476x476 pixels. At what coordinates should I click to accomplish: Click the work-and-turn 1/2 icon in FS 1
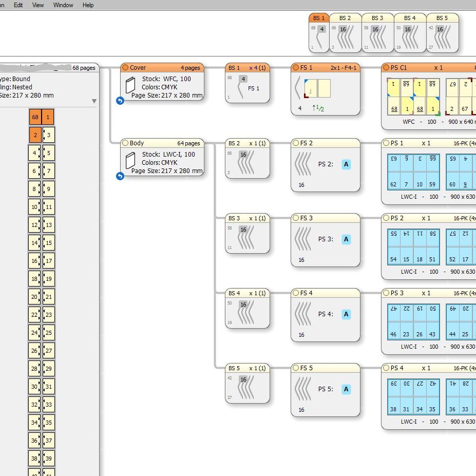point(318,108)
